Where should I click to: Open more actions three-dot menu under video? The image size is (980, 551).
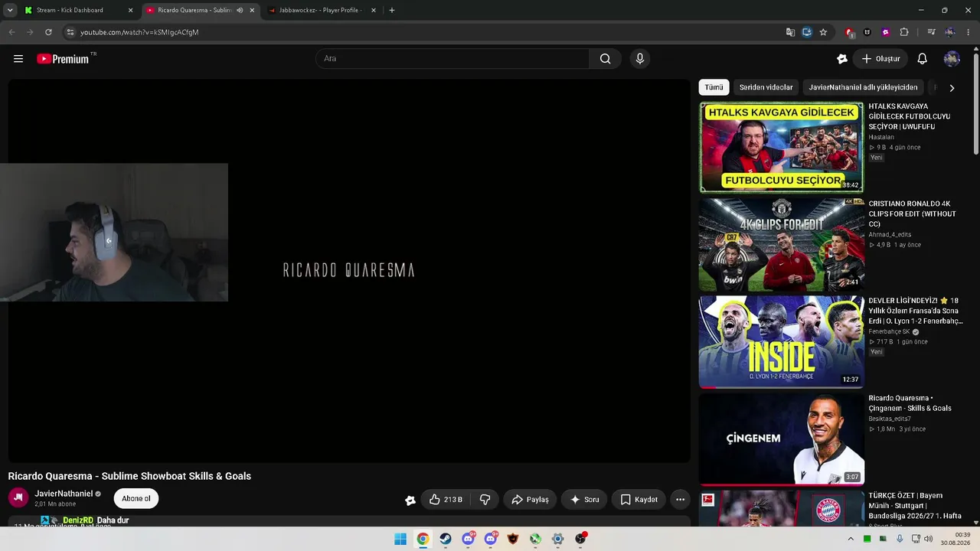[680, 500]
